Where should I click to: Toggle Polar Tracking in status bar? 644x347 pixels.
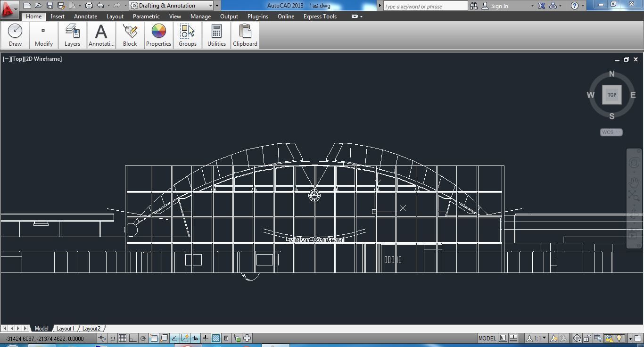pyautogui.click(x=143, y=338)
